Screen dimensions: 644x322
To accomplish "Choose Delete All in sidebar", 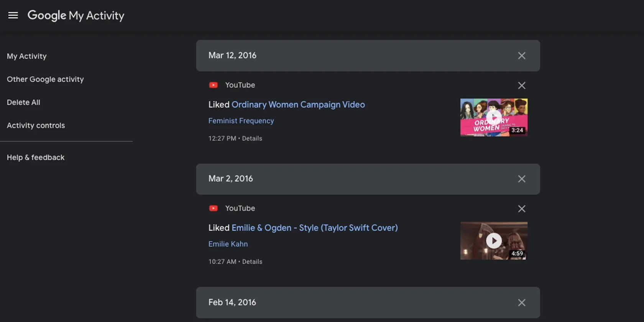I will 23,102.
